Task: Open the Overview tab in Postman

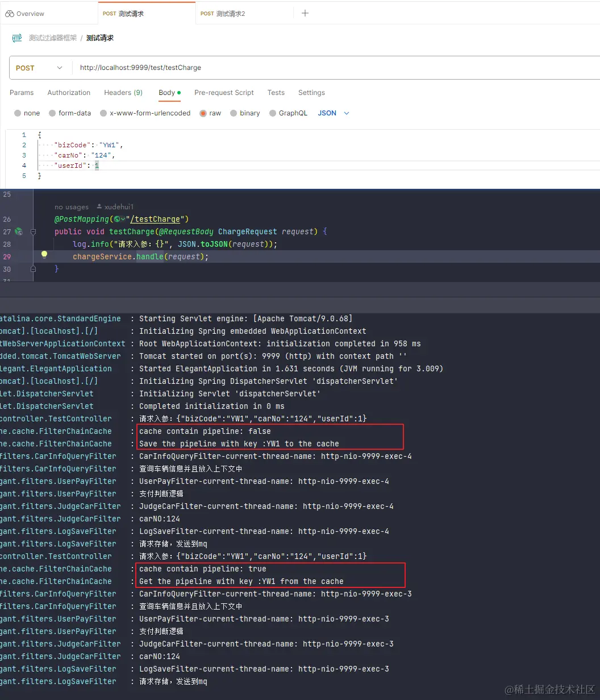Action: pyautogui.click(x=24, y=14)
